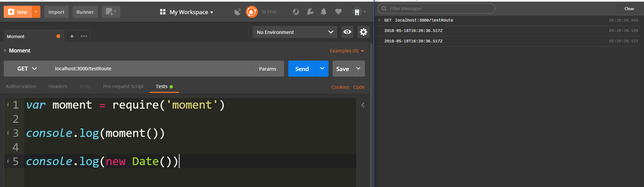Collapse the snippets sidebar chevron

pyautogui.click(x=363, y=105)
